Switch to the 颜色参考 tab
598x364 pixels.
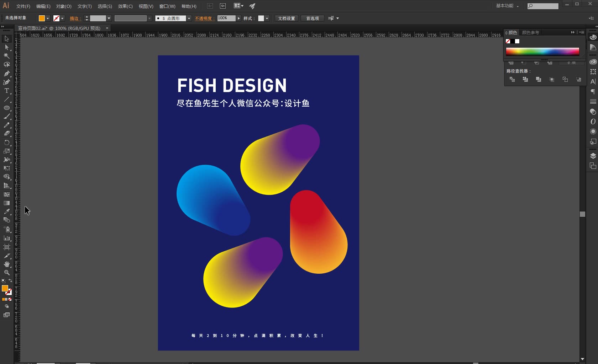(x=530, y=32)
